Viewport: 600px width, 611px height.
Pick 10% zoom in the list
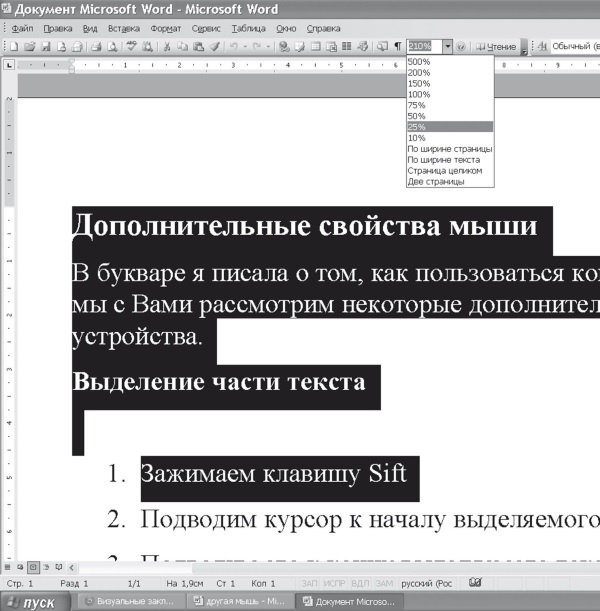450,138
